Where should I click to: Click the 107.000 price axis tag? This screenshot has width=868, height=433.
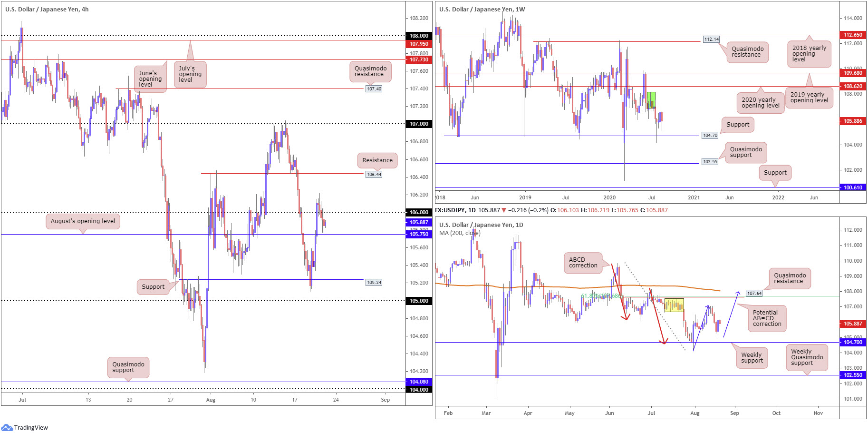(418, 124)
